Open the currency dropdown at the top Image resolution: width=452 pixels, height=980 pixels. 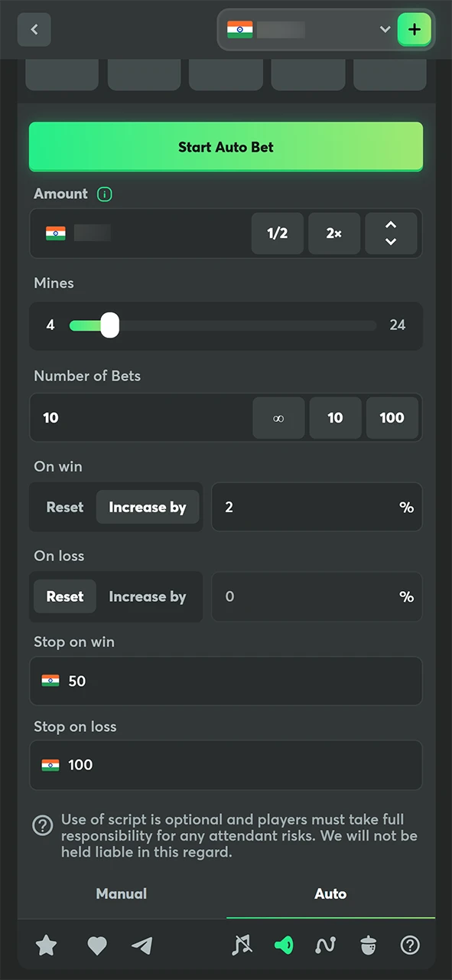(x=385, y=29)
